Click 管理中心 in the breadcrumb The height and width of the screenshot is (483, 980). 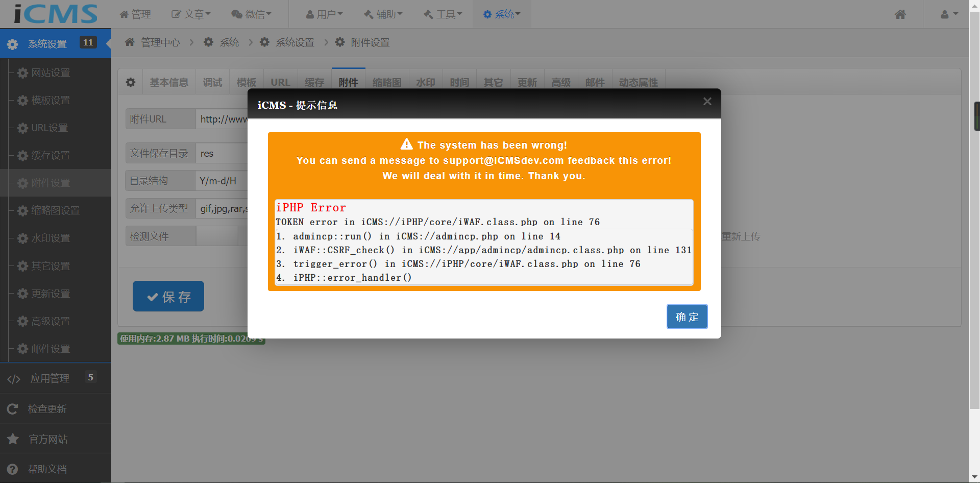click(160, 42)
